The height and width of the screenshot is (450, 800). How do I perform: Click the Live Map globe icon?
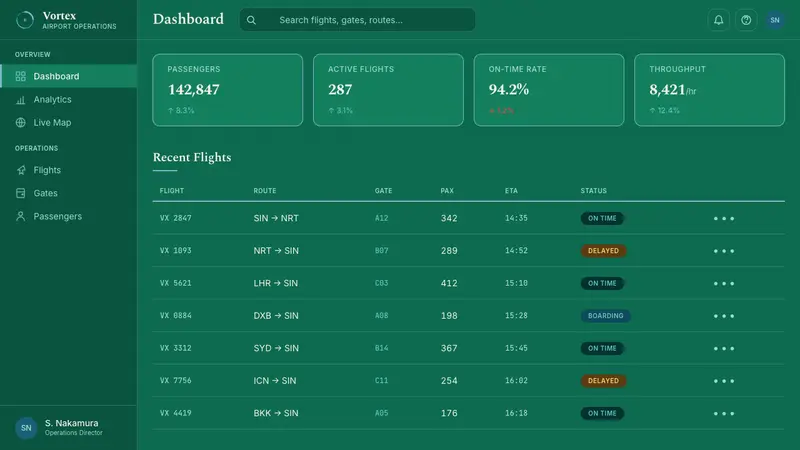(x=20, y=122)
